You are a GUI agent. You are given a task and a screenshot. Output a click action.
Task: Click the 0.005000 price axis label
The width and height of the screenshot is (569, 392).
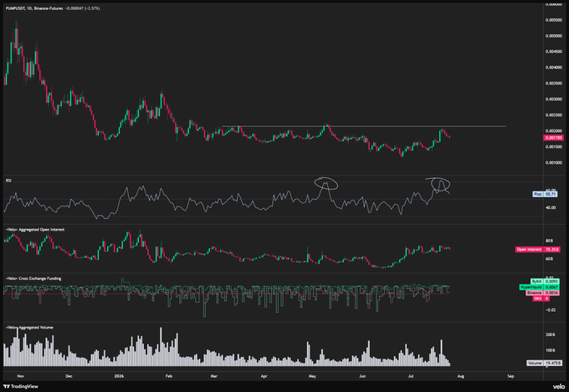554,36
